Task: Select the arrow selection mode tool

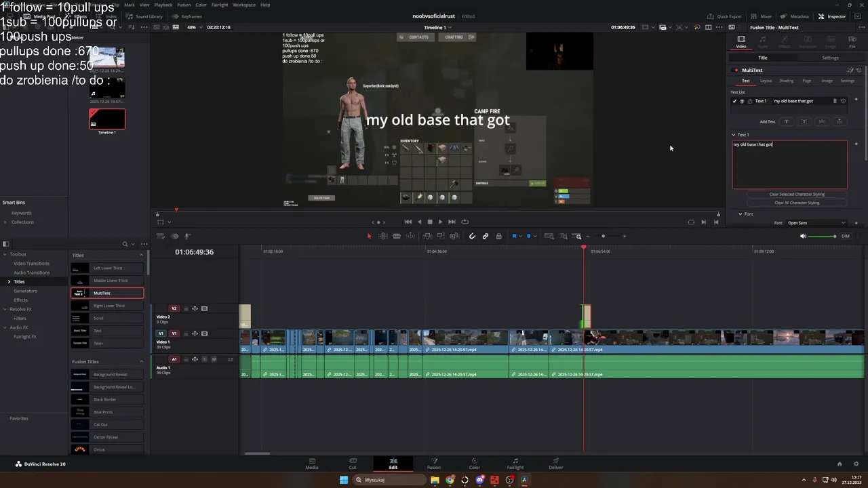Action: pos(369,236)
